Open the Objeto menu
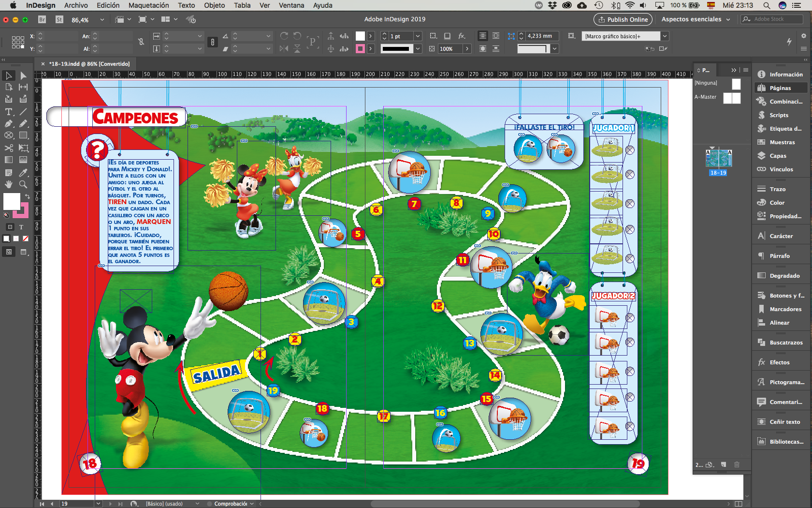This screenshot has height=508, width=812. coord(214,5)
